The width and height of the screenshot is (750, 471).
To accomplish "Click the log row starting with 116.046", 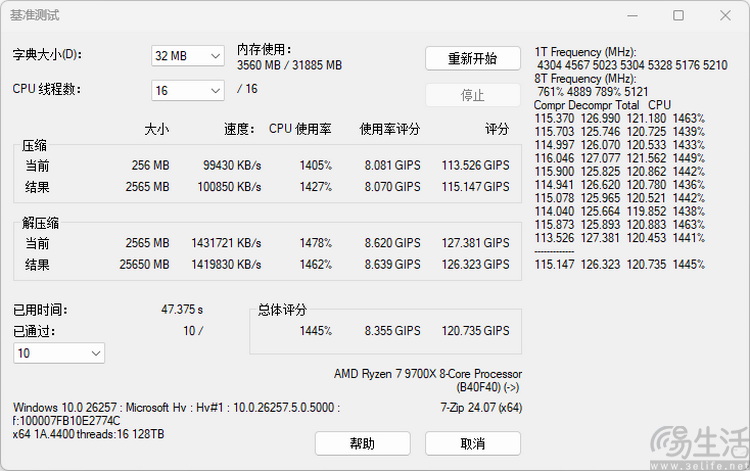I will click(x=620, y=158).
